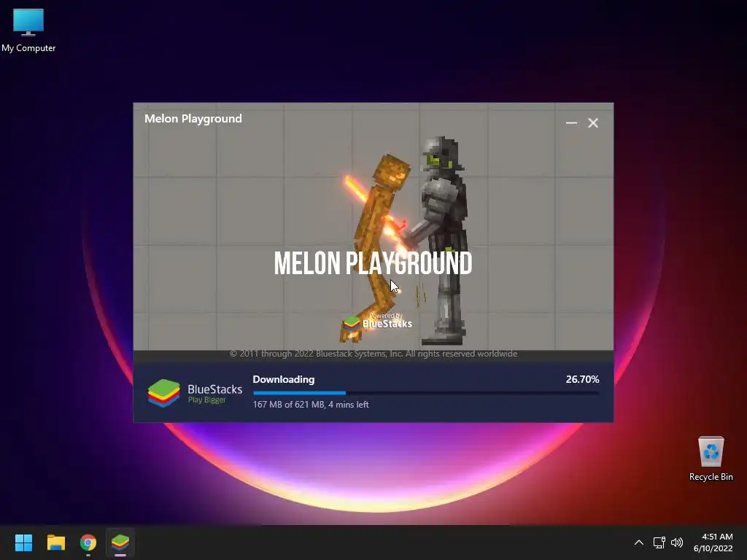The height and width of the screenshot is (560, 747).
Task: Open the Windows Start menu
Action: [23, 542]
